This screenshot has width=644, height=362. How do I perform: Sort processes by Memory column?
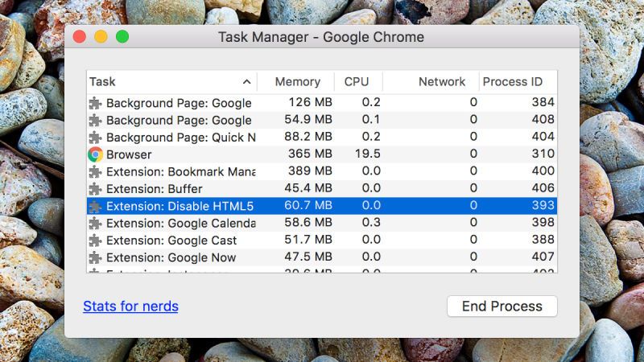coord(297,82)
